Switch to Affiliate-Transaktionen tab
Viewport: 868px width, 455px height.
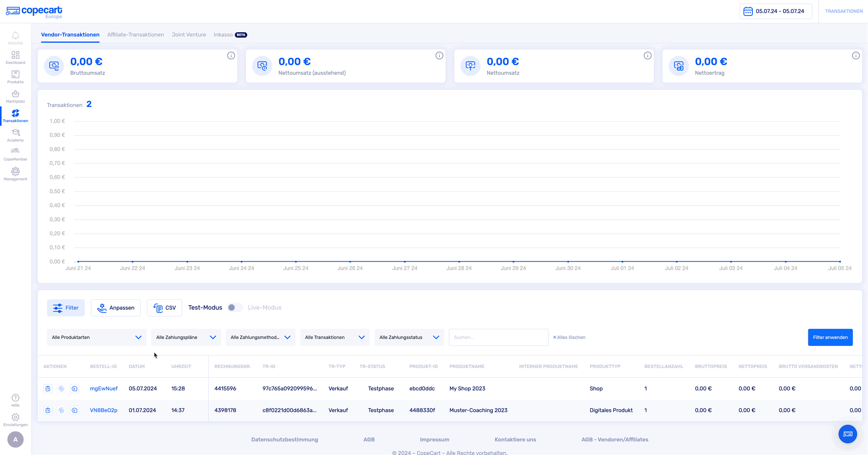[x=135, y=35]
